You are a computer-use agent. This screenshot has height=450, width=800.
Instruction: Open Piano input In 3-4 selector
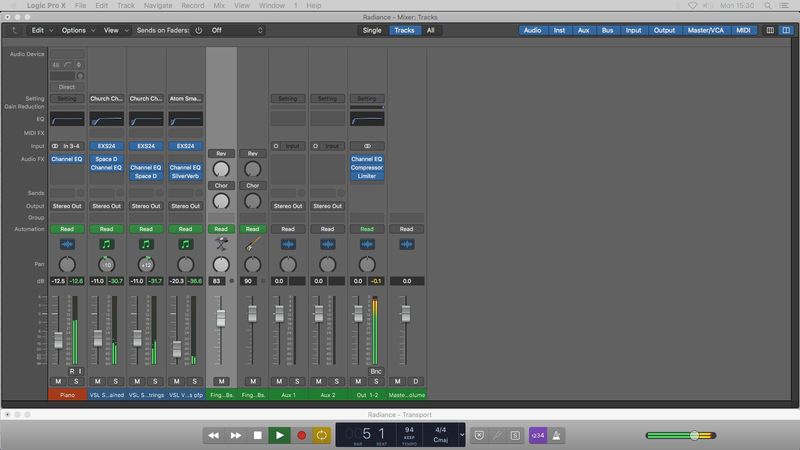click(x=67, y=146)
